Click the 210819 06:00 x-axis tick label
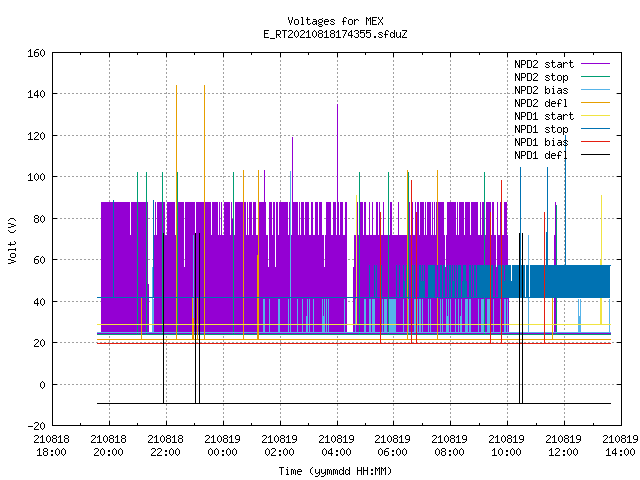Screen dimensions: 640x480 coord(392,446)
